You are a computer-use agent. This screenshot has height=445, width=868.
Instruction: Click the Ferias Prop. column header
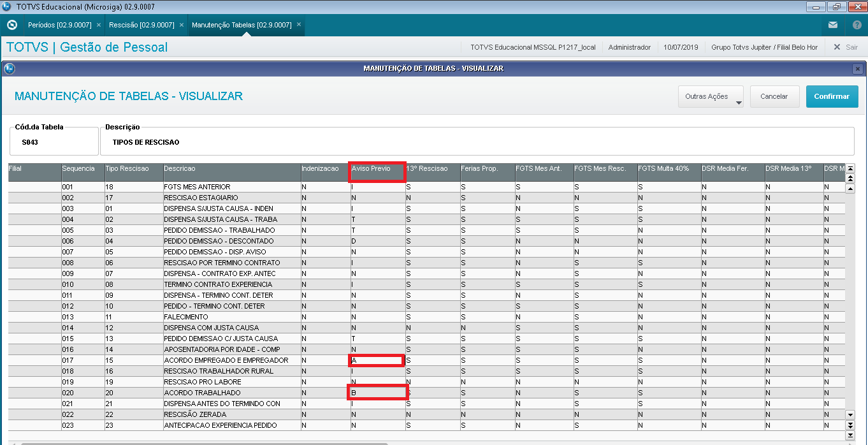click(488, 172)
